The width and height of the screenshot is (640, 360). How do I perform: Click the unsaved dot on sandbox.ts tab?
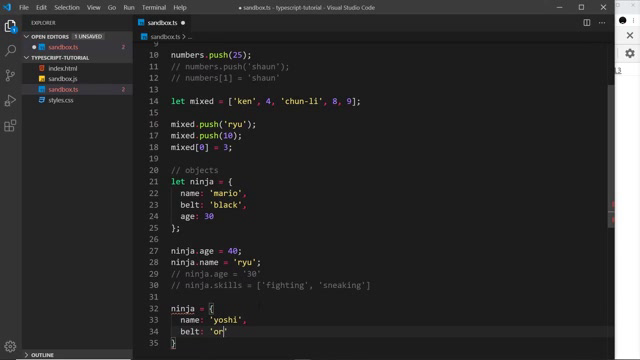point(183,23)
